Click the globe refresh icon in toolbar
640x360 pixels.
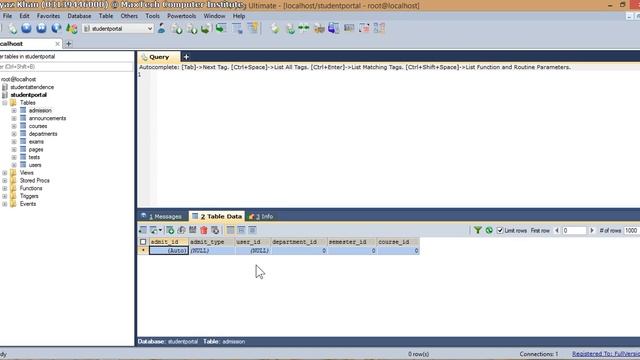pos(56,28)
